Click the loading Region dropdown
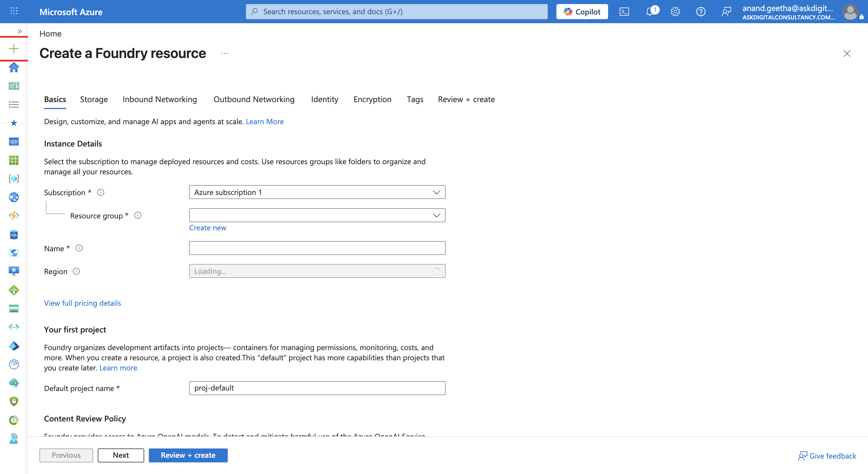The height and width of the screenshot is (474, 868). [317, 271]
